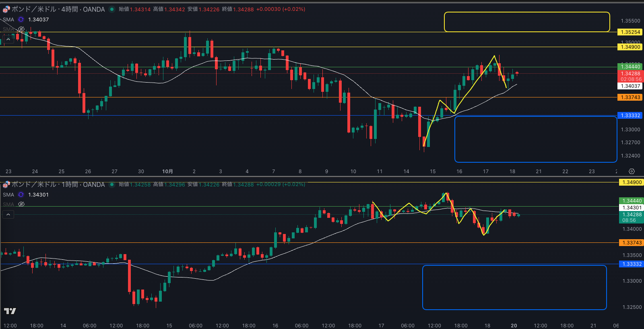Open the ポンド／米ドル · 1時間 · OANDA symbol title
This screenshot has height=329, width=644.
point(58,184)
